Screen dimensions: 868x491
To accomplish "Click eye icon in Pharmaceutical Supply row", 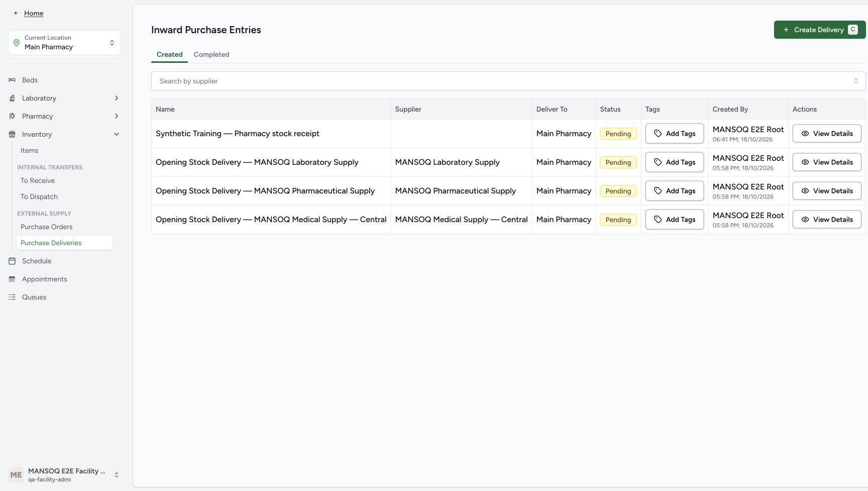I will tap(805, 191).
